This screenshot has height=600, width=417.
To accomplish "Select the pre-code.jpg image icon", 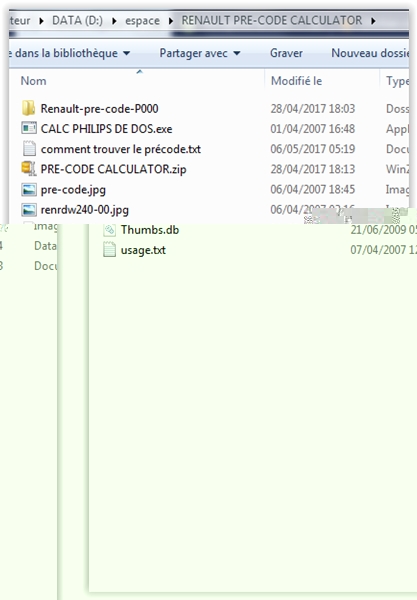I will [x=29, y=189].
